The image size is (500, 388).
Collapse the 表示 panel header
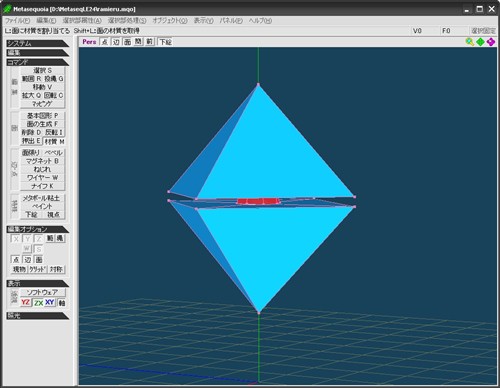(x=38, y=284)
